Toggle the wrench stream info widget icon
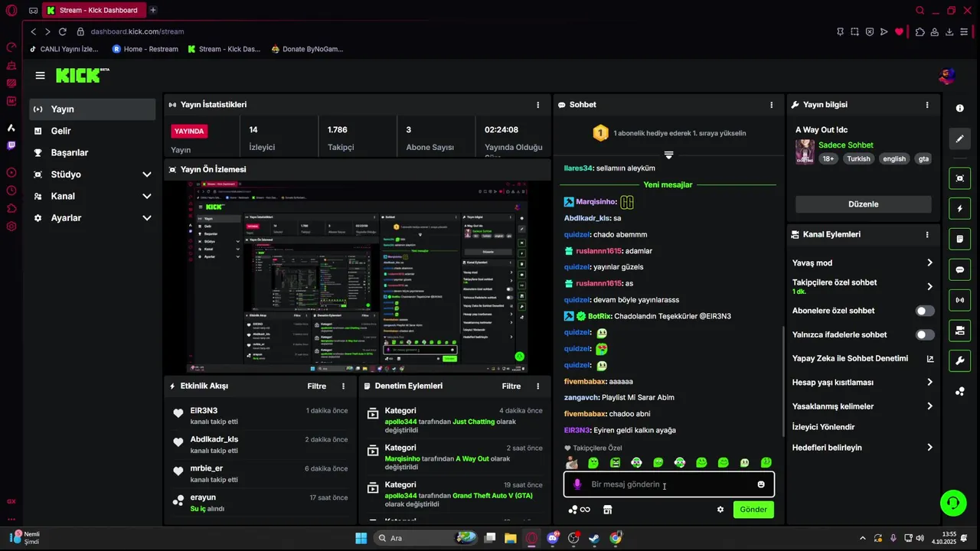The height and width of the screenshot is (551, 980). pyautogui.click(x=959, y=360)
